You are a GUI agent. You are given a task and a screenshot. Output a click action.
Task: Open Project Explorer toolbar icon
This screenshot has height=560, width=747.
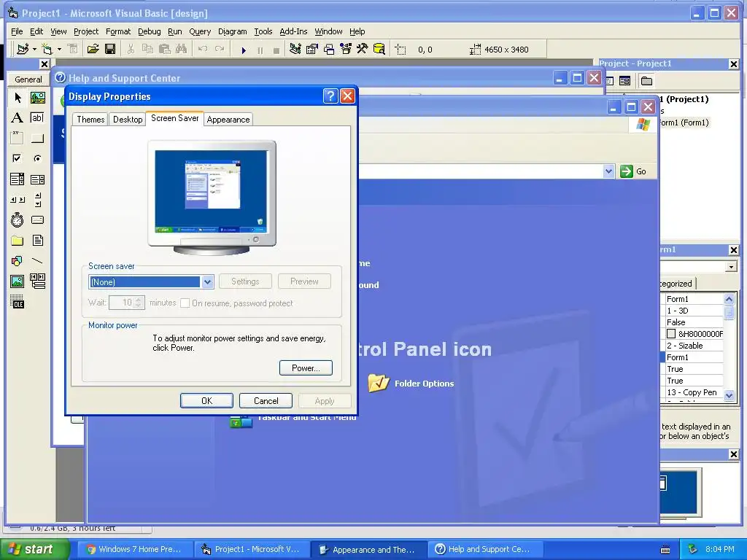295,49
